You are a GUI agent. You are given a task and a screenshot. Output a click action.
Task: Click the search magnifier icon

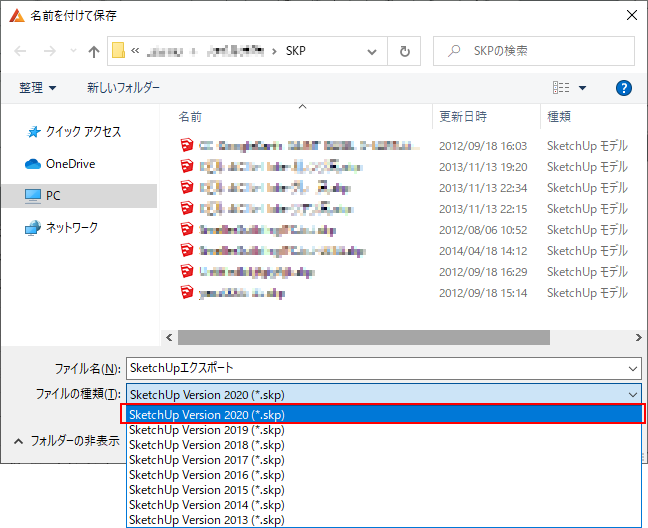(454, 51)
